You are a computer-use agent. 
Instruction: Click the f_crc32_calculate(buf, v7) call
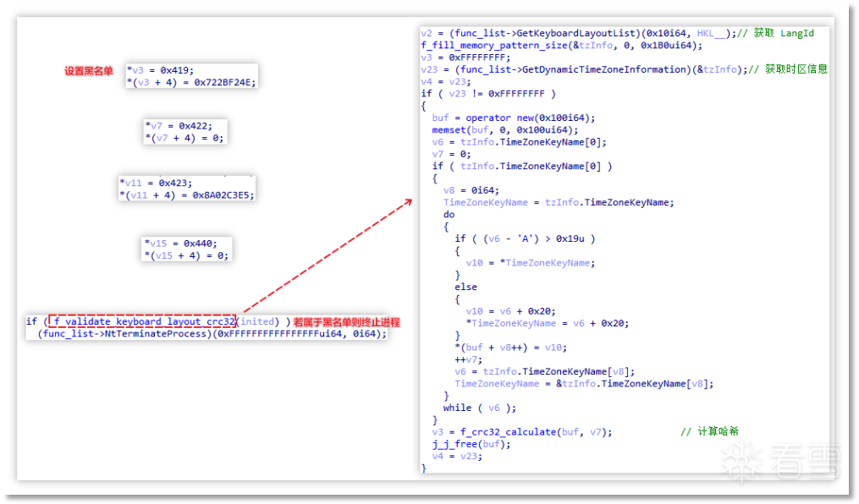tap(536, 432)
